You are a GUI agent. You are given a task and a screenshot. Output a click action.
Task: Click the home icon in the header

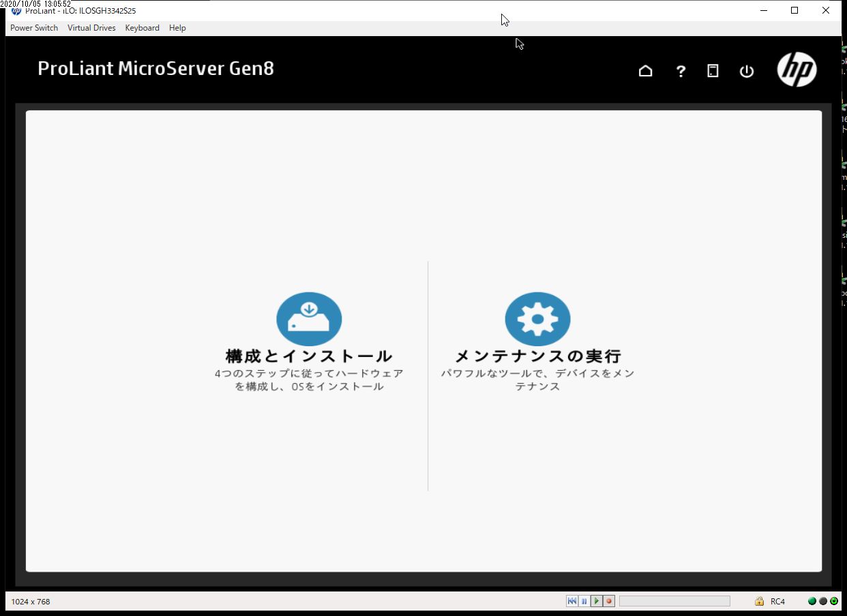645,71
